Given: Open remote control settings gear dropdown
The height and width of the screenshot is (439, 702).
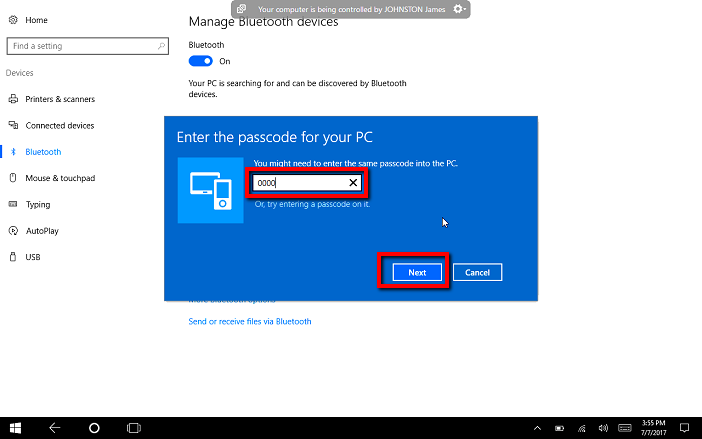Looking at the screenshot, I should 459,9.
